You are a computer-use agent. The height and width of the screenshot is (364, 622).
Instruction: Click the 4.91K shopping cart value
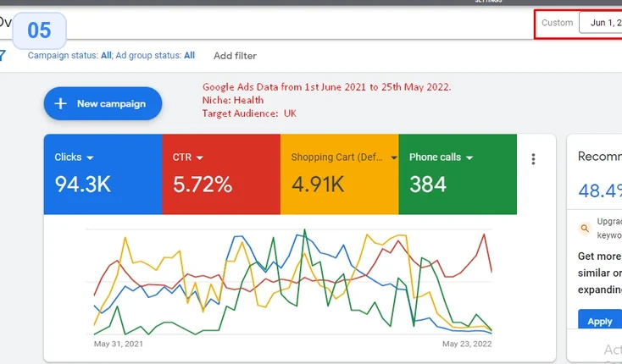coord(318,185)
